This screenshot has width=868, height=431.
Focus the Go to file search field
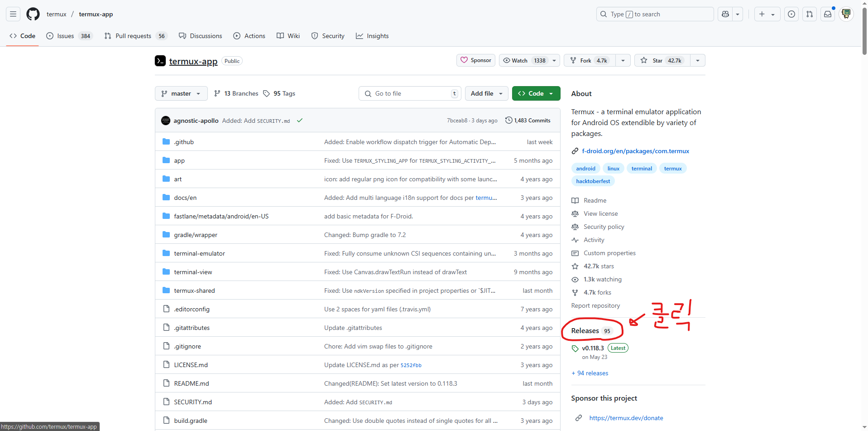[410, 93]
